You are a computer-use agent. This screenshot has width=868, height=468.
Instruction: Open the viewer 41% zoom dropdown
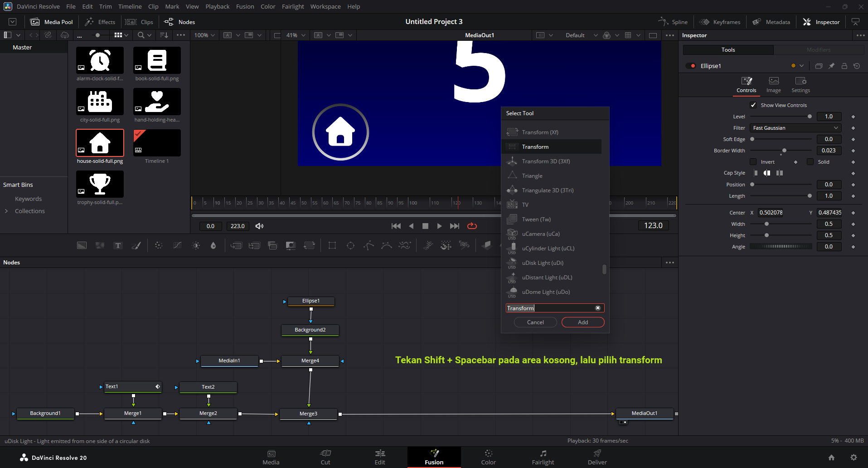pos(296,35)
